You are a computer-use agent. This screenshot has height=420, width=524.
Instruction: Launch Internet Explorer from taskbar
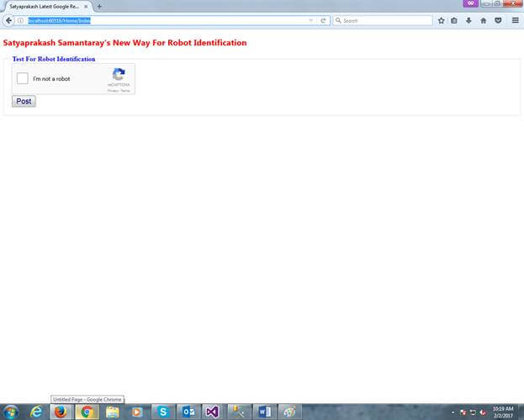(36, 412)
